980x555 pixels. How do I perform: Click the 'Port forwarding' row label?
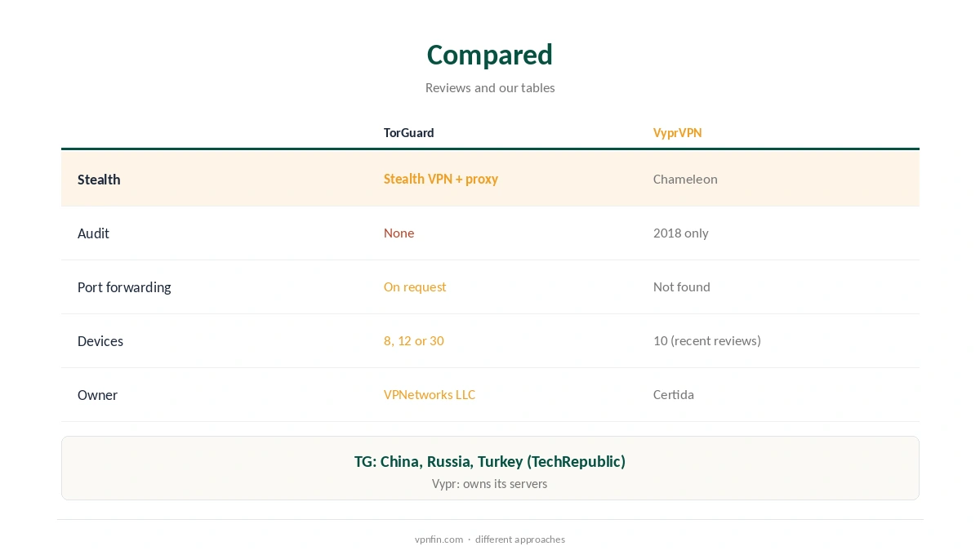[x=124, y=287]
